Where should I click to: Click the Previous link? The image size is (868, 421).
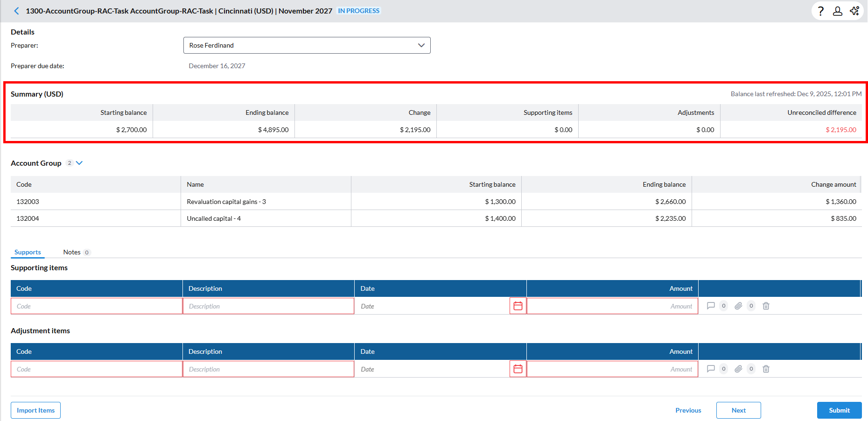click(x=688, y=410)
